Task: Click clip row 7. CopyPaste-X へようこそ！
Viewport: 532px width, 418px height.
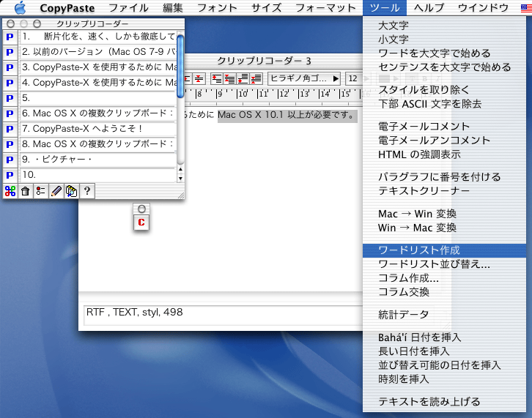Action: coord(97,129)
